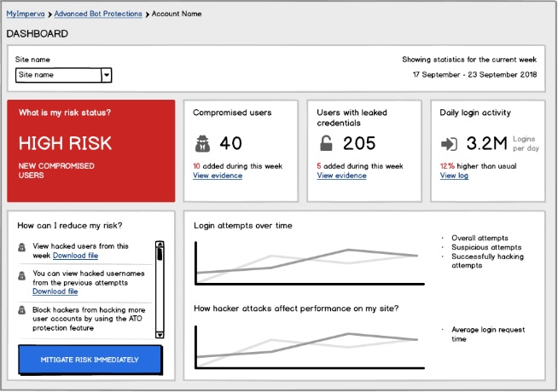Image resolution: width=558 pixels, height=392 pixels.
Task: Go to MyImperva in the breadcrumb
Action: tap(24, 14)
